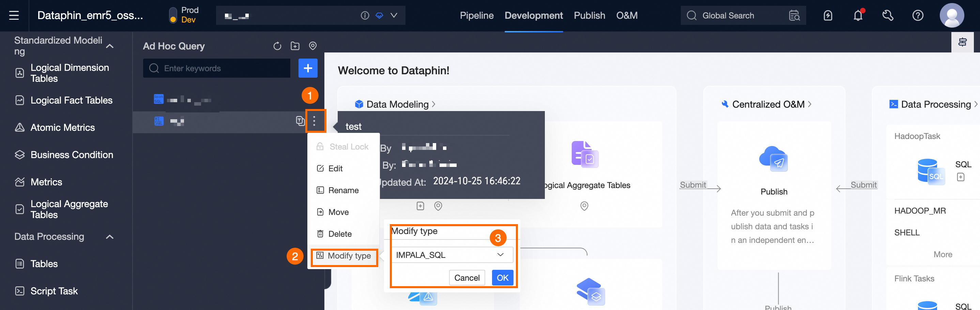
Task: Click the copy icon on selected query
Action: click(x=300, y=121)
